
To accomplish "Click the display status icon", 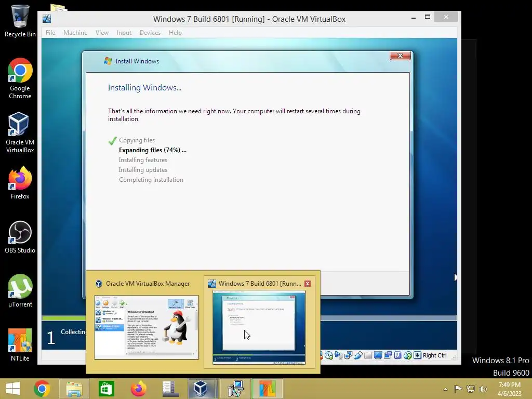I will coord(378,355).
